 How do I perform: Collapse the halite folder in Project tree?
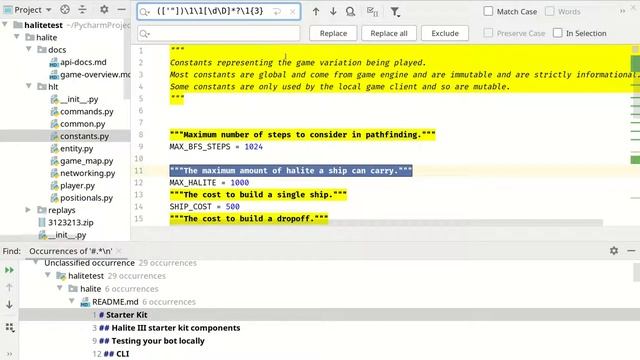pyautogui.click(x=17, y=37)
